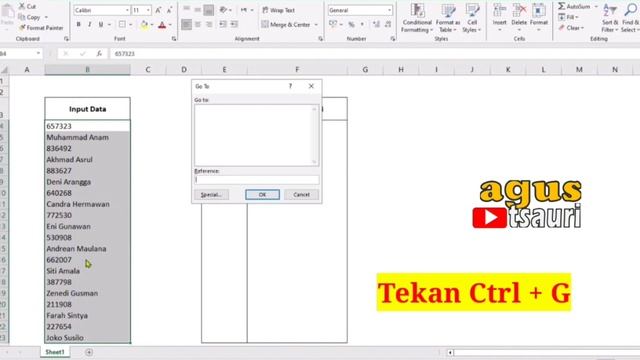Close the Go To dialog with X

click(x=311, y=86)
